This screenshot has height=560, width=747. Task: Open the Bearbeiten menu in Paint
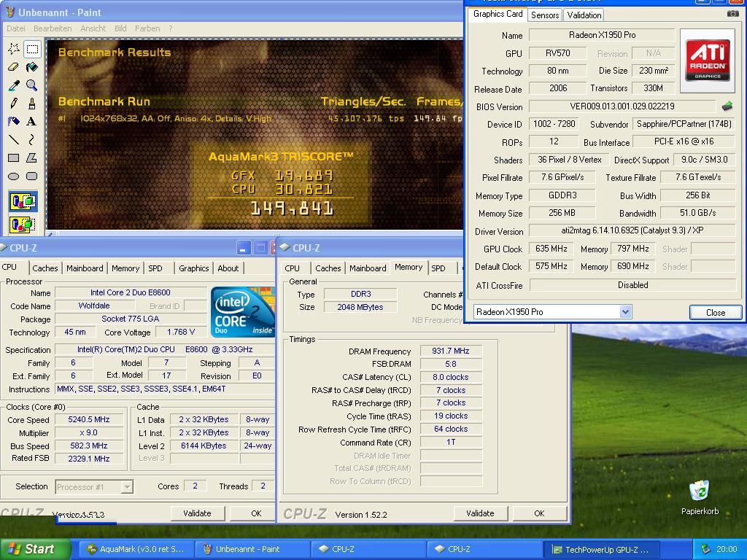click(53, 28)
